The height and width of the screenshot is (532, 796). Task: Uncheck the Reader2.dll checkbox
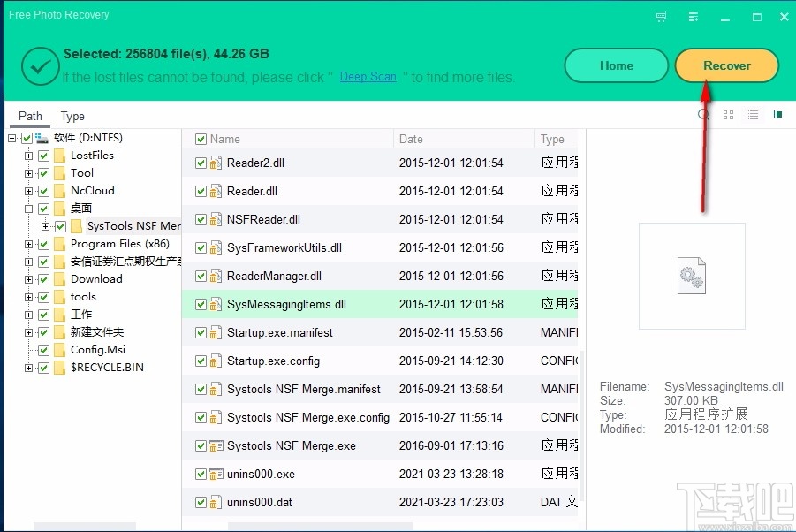[x=201, y=163]
